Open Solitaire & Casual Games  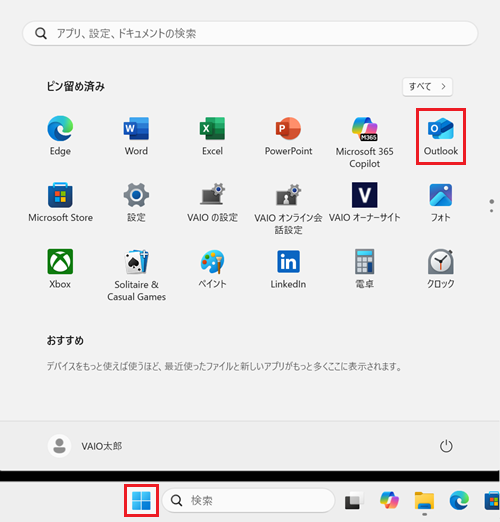pos(136,275)
